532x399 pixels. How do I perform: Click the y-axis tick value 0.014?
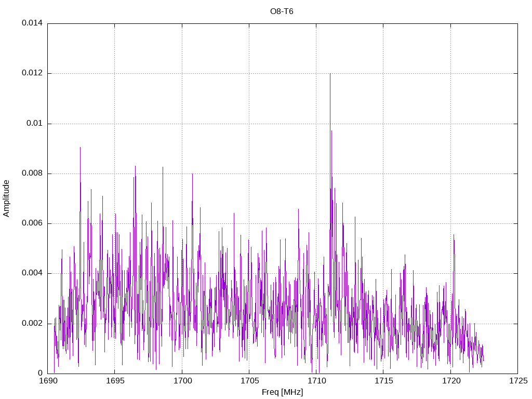pyautogui.click(x=32, y=23)
